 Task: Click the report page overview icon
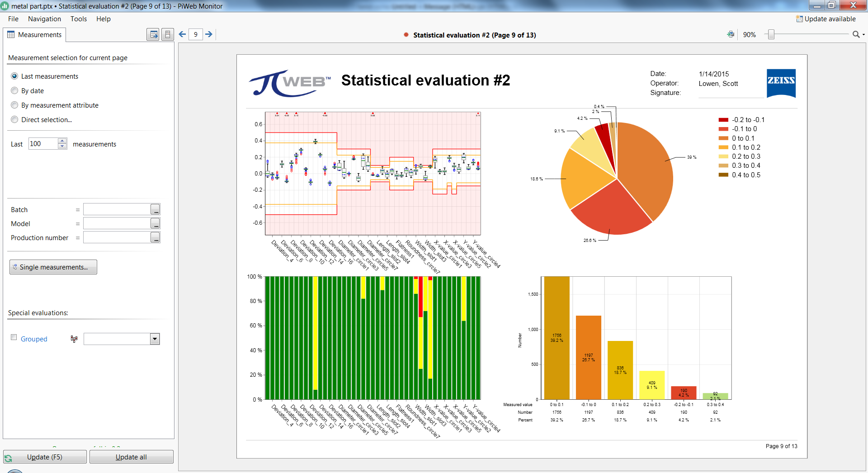coord(168,34)
